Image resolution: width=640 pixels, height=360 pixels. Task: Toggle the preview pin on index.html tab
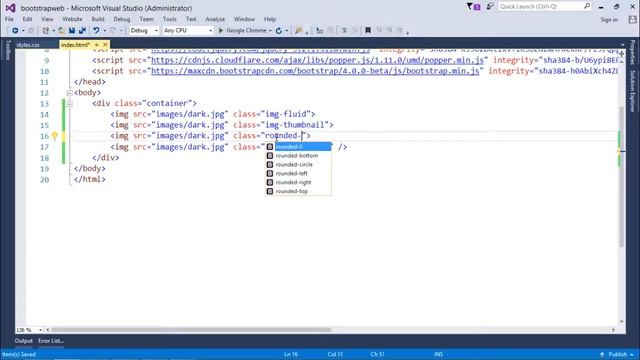(x=97, y=44)
